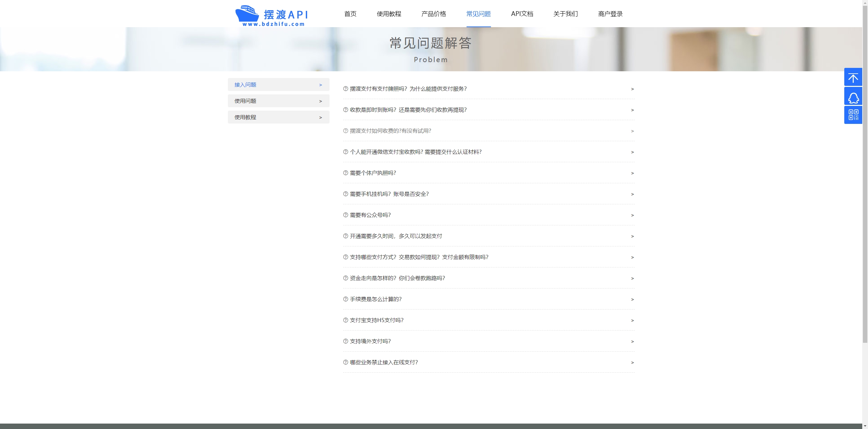
Task: Expand arrow for 资金走向是怎样的 question
Action: click(632, 278)
